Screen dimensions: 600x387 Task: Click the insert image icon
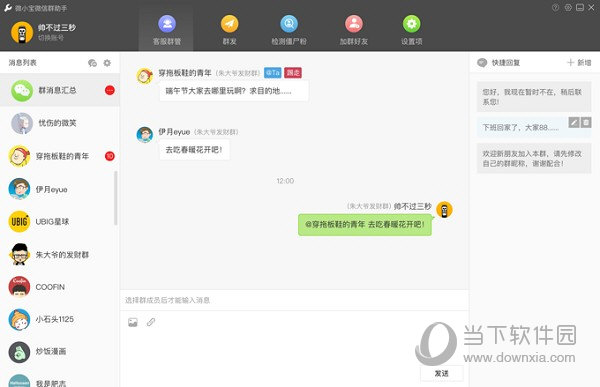pyautogui.click(x=133, y=322)
